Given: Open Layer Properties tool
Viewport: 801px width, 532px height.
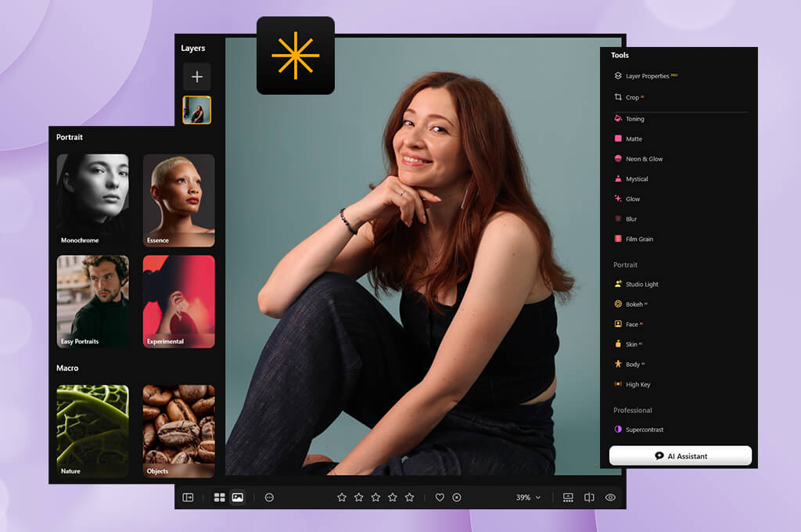Looking at the screenshot, I should (x=645, y=76).
